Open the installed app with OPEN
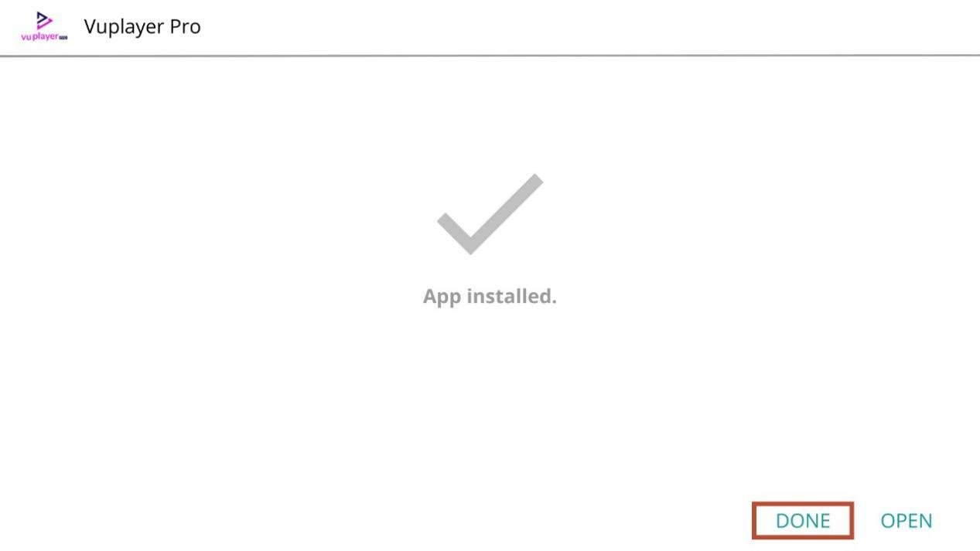Viewport: 980px width, 551px height. pos(907,521)
